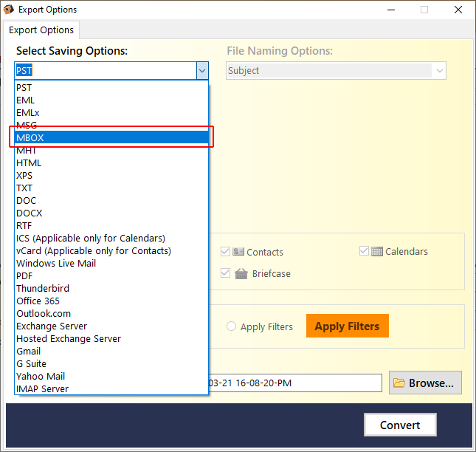
Task: Click the destination path text field
Action: pos(295,383)
